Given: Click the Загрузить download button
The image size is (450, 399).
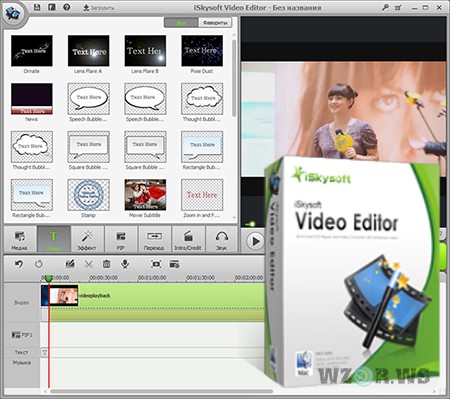Looking at the screenshot, I should tap(99, 7).
